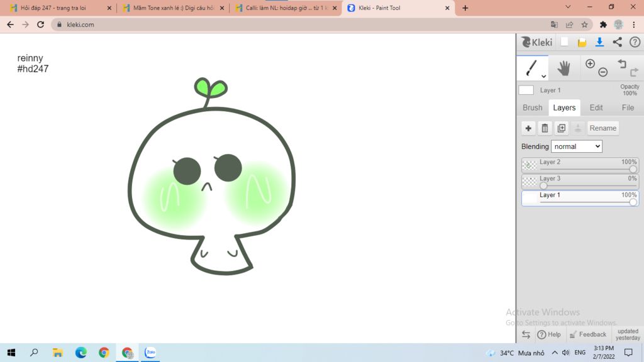This screenshot has height=362, width=644.
Task: Add a new layer
Action: (528, 128)
